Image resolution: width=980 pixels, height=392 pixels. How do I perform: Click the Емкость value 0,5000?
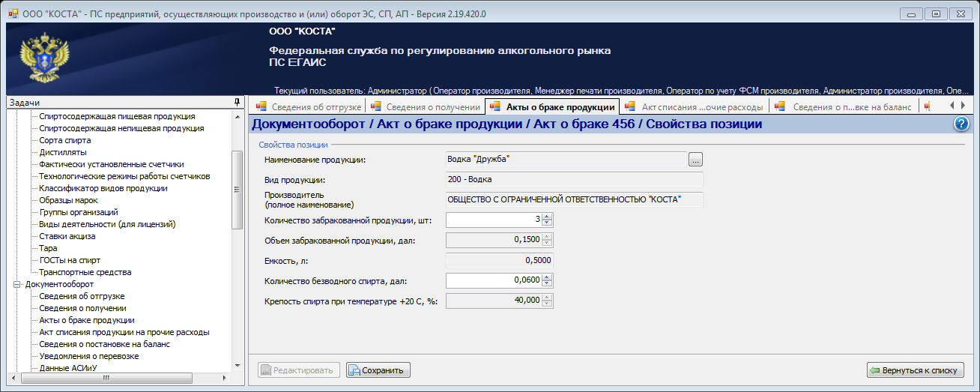(499, 260)
